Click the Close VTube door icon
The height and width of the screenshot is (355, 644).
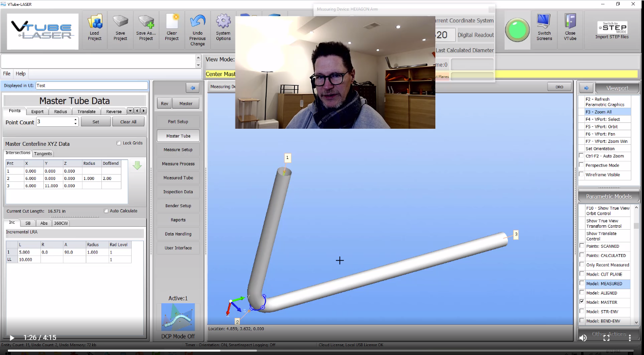coord(570,23)
